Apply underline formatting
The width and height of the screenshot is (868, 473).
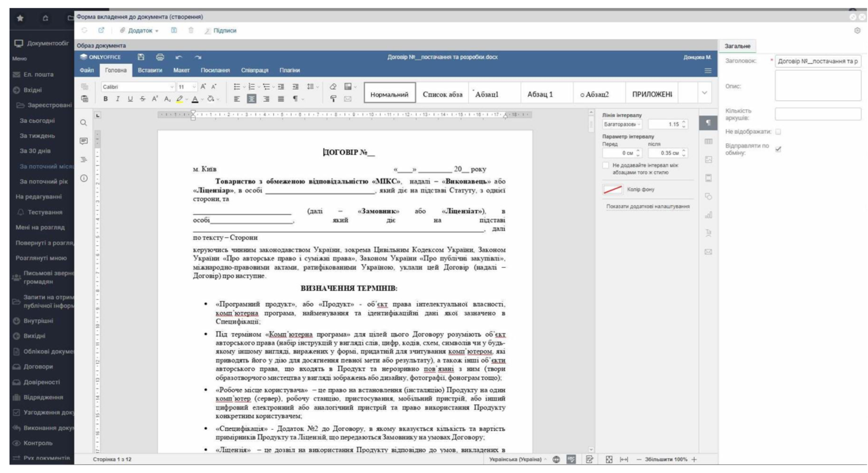tap(130, 99)
